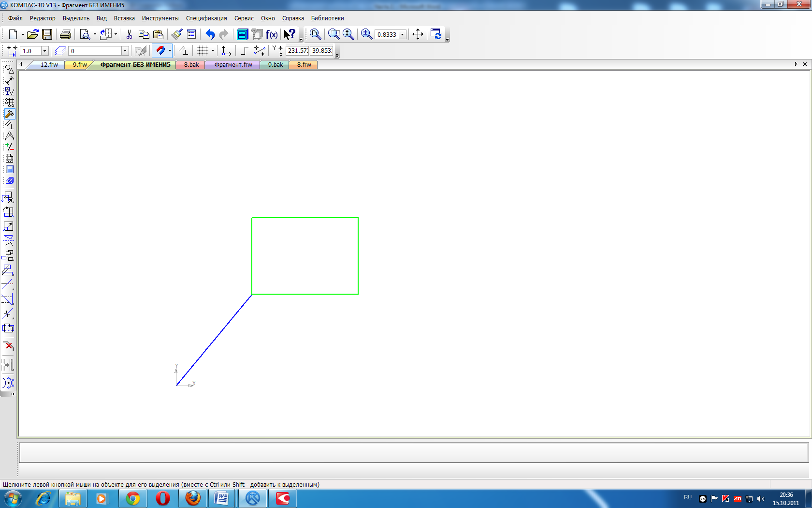The width and height of the screenshot is (812, 508).
Task: Activate the What's This help cursor
Action: [290, 34]
